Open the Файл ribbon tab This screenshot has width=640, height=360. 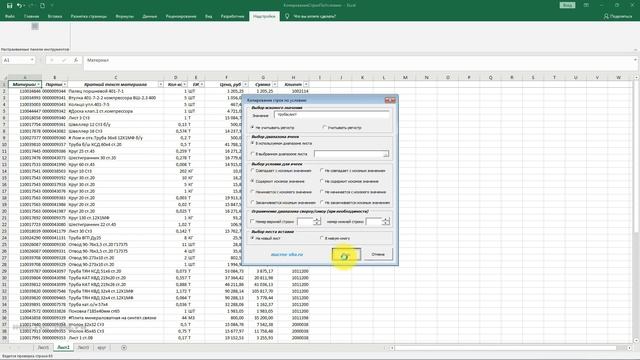point(10,16)
